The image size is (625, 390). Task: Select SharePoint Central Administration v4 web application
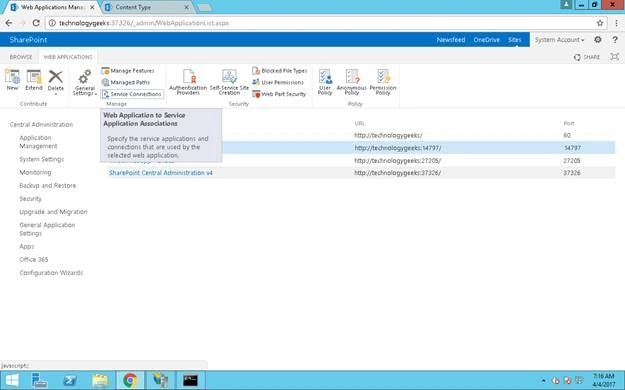tap(161, 173)
